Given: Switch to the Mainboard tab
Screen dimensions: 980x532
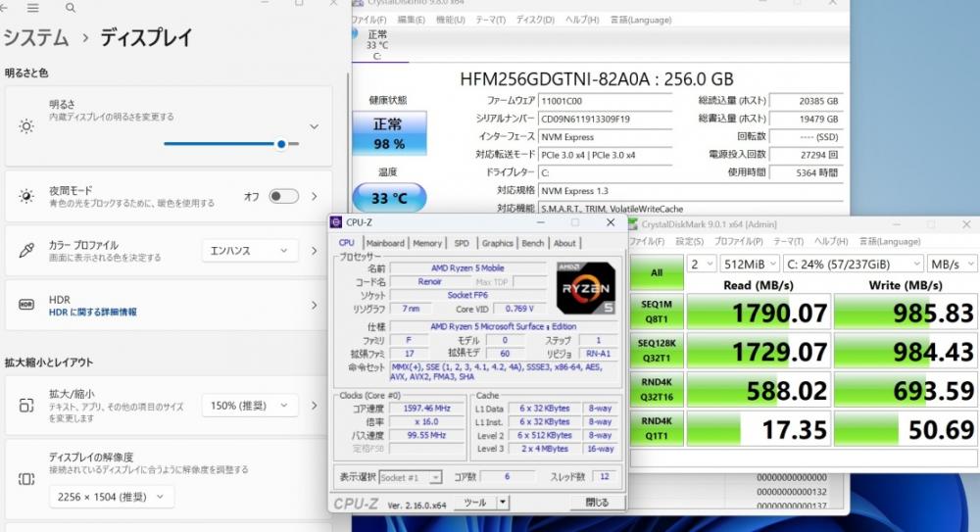Looking at the screenshot, I should 385,243.
